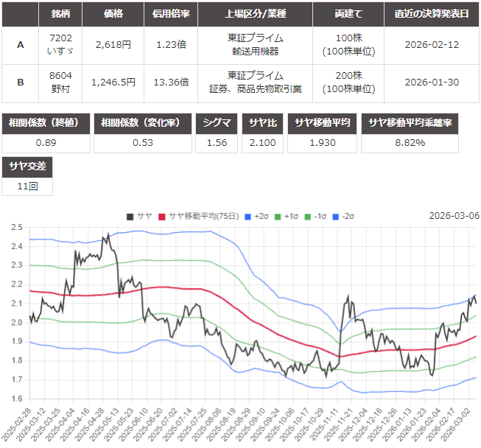Open stock 7202 いすゞ in row A
This screenshot has width=481, height=448.
[60, 44]
